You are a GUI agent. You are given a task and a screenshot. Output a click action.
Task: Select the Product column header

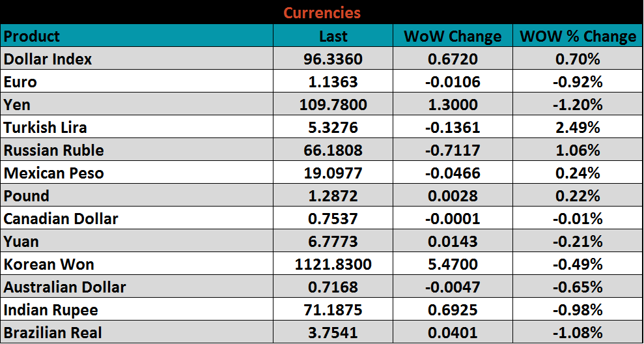pyautogui.click(x=32, y=36)
